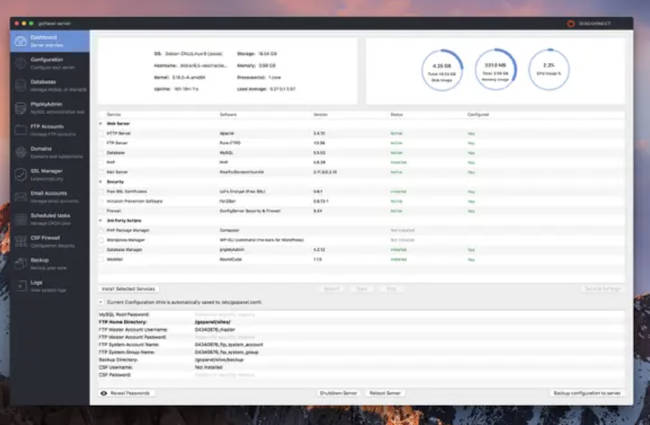Viewport: 650px width, 425px height.
Task: Collapse the 3rd Party Scripts group
Action: 100,220
